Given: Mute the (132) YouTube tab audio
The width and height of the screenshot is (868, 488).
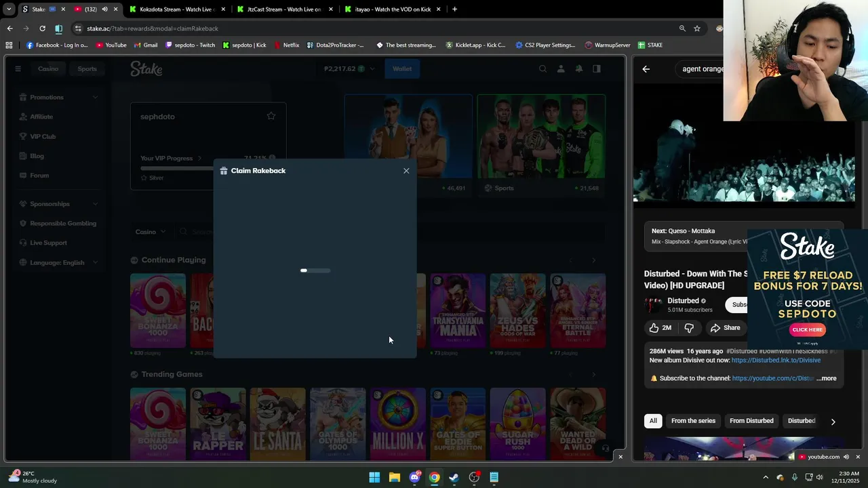Looking at the screenshot, I should (104, 9).
